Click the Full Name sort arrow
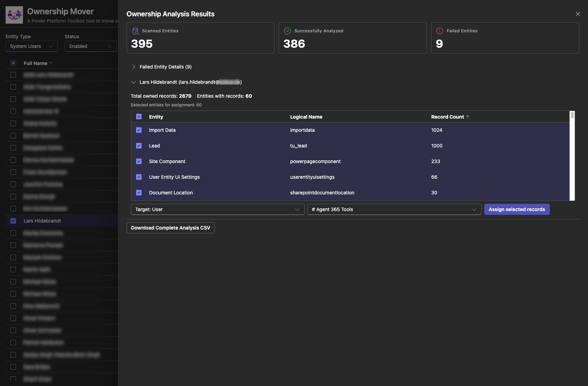Image resolution: width=588 pixels, height=386 pixels. [x=51, y=63]
